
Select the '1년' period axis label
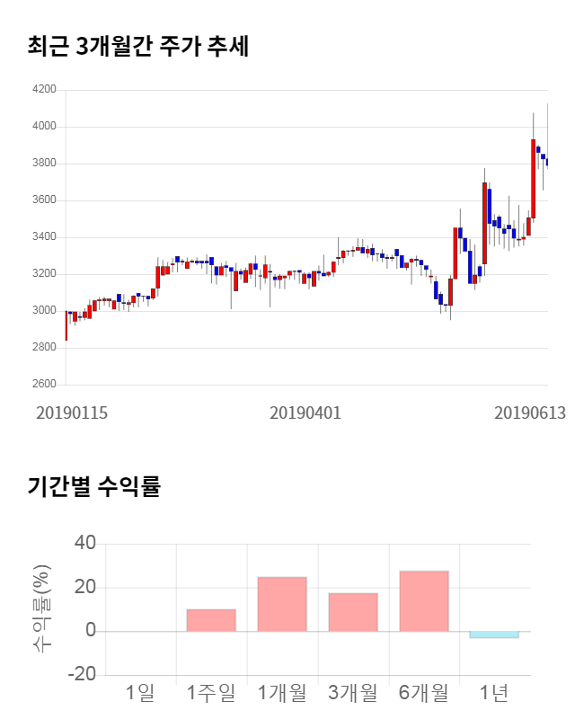tap(494, 693)
